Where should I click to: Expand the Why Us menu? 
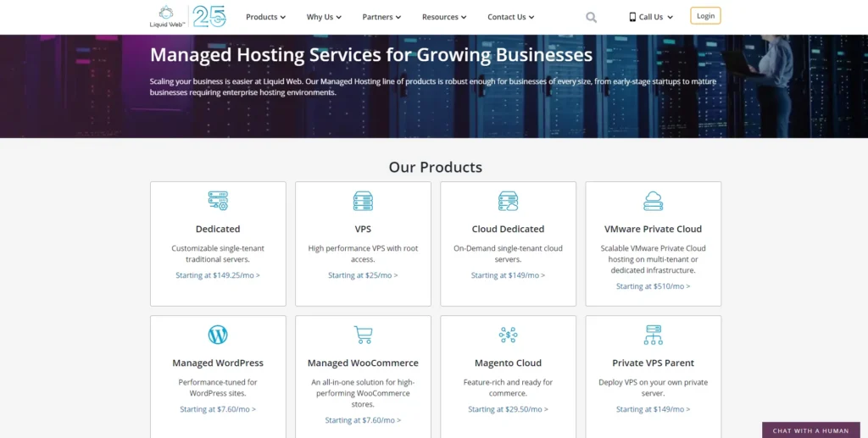[x=324, y=17]
